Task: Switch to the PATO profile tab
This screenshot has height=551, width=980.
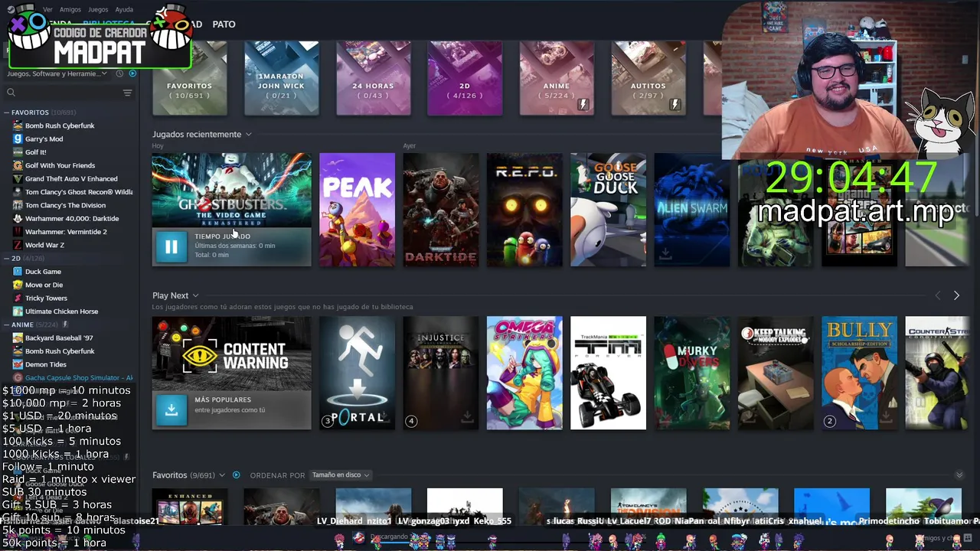Action: (224, 24)
